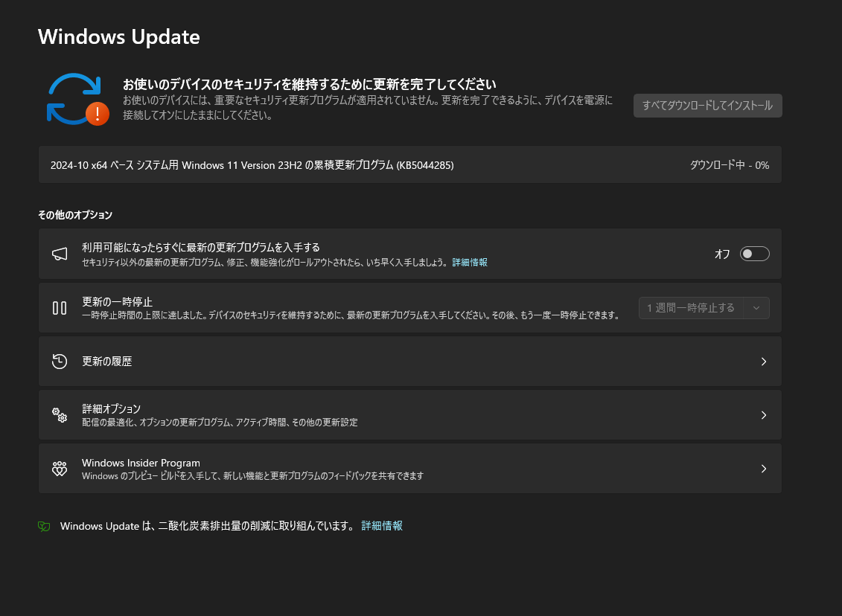The image size is (842, 616).
Task: Select the KB5044285 cumulative update entry
Action: point(409,164)
